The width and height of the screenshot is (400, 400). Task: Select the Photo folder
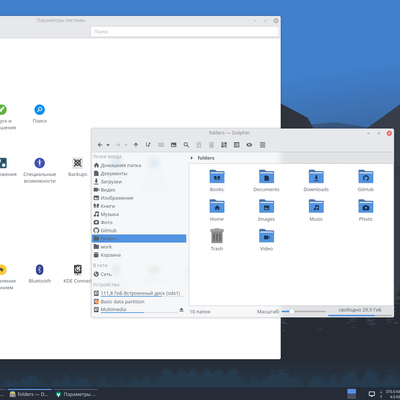tap(366, 210)
